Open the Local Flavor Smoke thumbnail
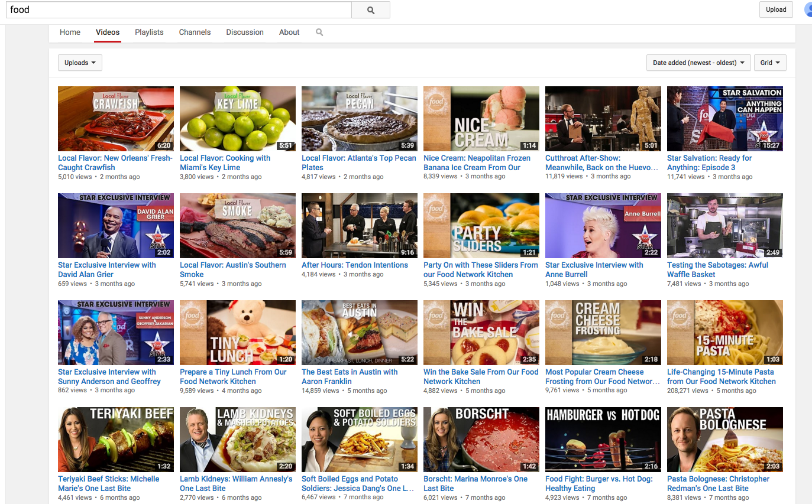Screen dimensions: 812x504 tap(238, 226)
